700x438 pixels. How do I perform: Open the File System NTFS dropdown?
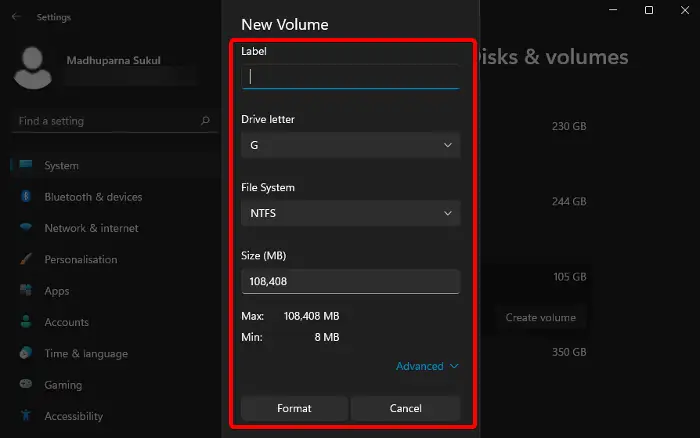tap(350, 213)
